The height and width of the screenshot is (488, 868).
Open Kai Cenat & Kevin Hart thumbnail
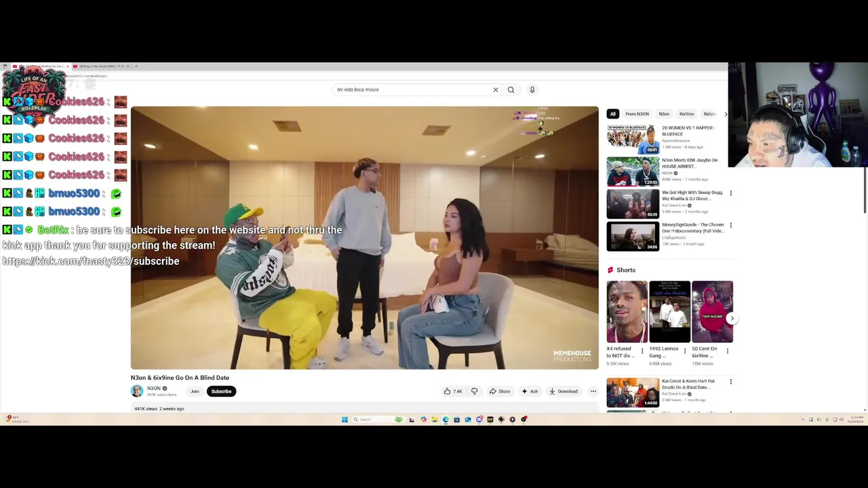pyautogui.click(x=633, y=392)
